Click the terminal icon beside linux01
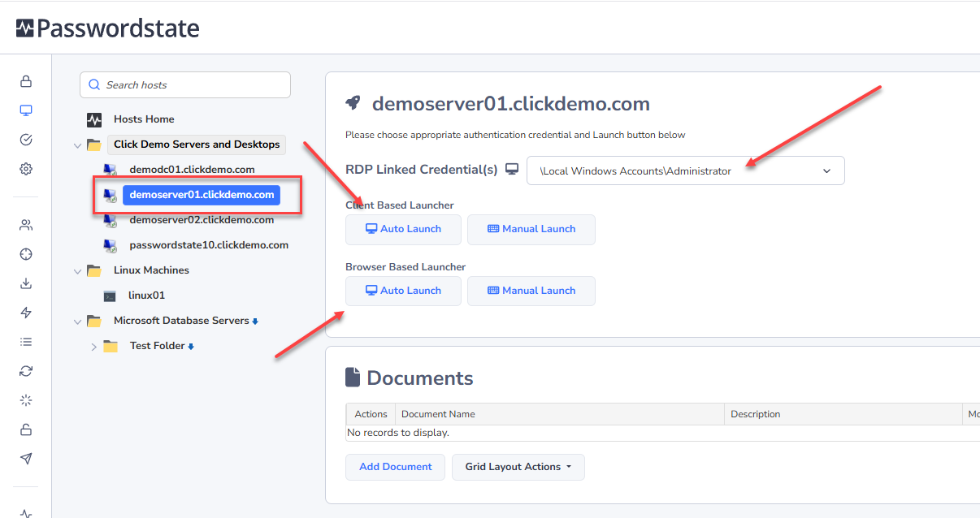Screen dimensions: 980x518 pyautogui.click(x=110, y=296)
